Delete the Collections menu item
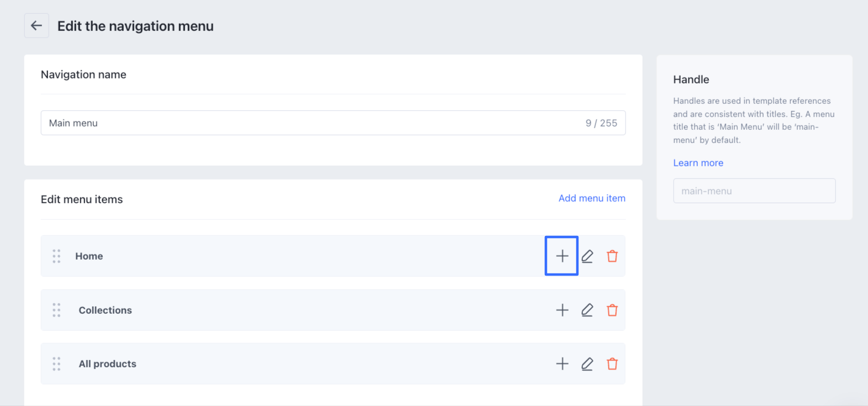This screenshot has width=868, height=406. (612, 310)
